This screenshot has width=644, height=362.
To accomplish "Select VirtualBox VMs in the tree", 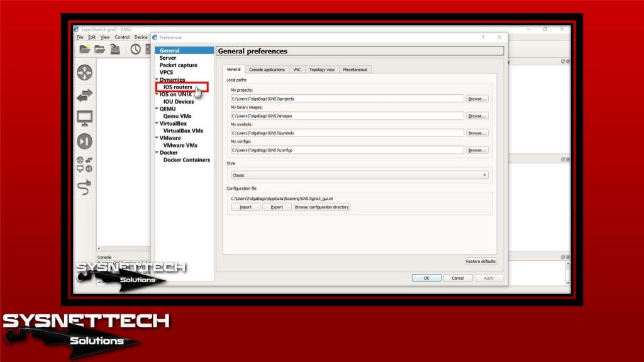I will click(183, 131).
